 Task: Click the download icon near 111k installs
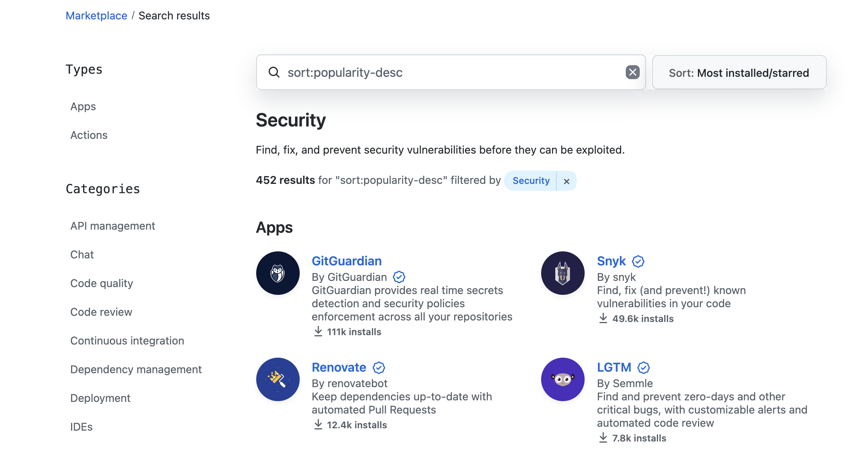click(x=318, y=332)
